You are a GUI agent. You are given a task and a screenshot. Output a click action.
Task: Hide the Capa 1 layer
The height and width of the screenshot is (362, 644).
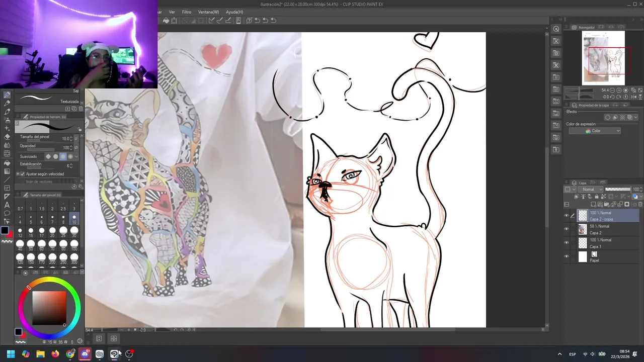click(x=567, y=243)
